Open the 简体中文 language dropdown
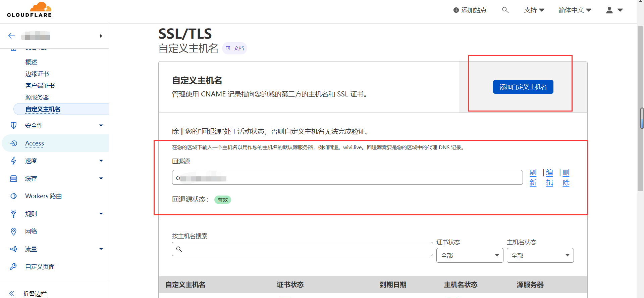 575,10
